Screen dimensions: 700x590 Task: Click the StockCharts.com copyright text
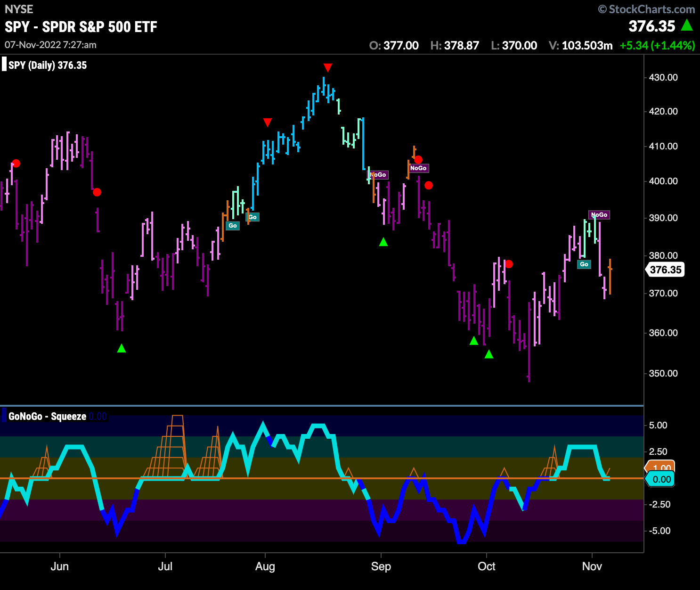pyautogui.click(x=646, y=9)
